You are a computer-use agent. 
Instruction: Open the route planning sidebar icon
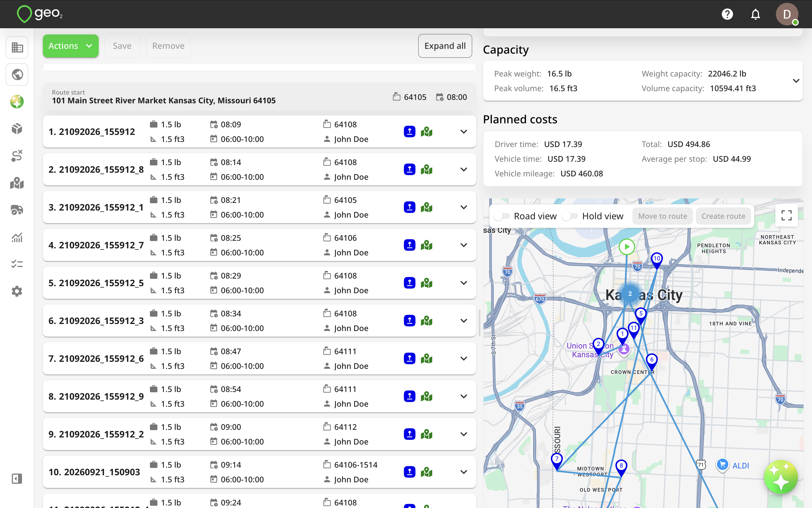click(x=17, y=156)
